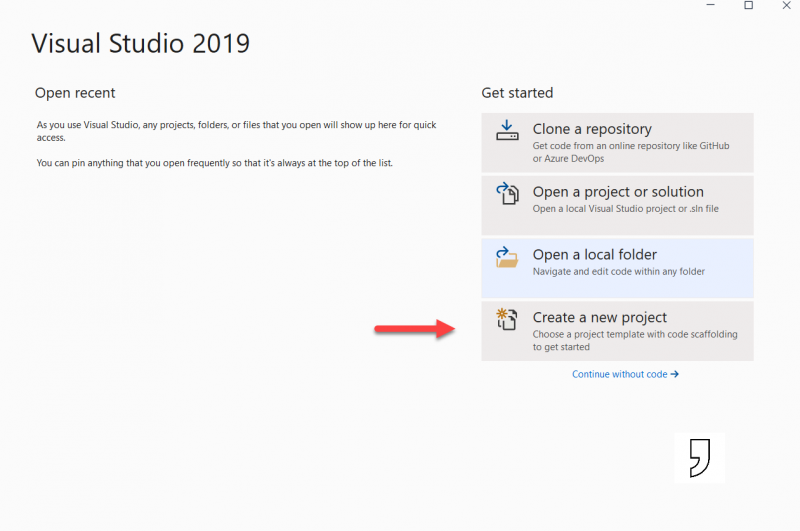This screenshot has width=800, height=531.
Task: Minimize the Visual Studio start window
Action: click(x=710, y=5)
